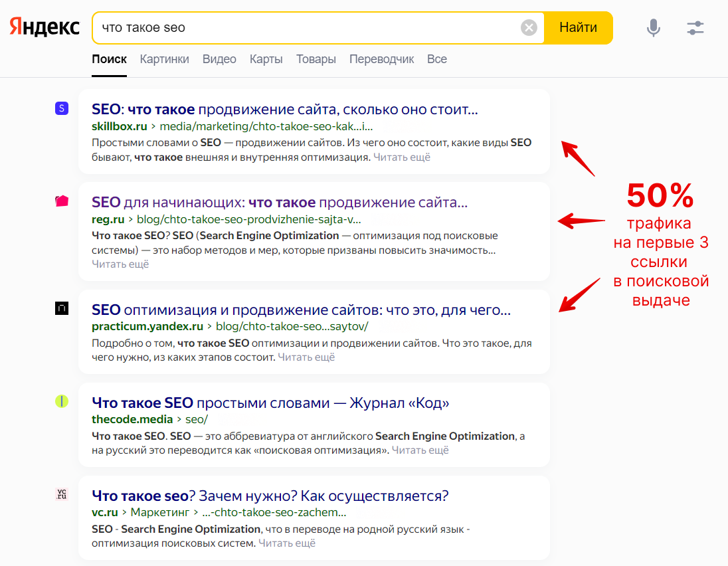Click the reg.ru pink favicon
Viewport: 728px width, 566px height.
click(62, 201)
